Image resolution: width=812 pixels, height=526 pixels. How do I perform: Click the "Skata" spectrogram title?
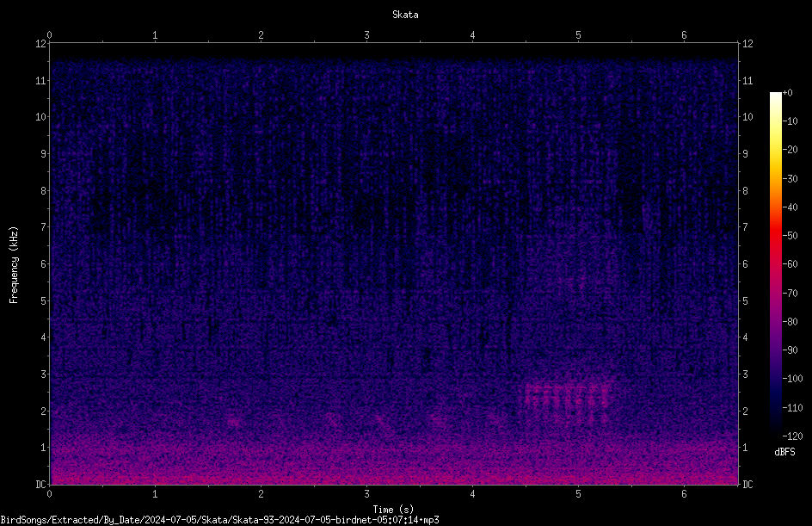(405, 15)
